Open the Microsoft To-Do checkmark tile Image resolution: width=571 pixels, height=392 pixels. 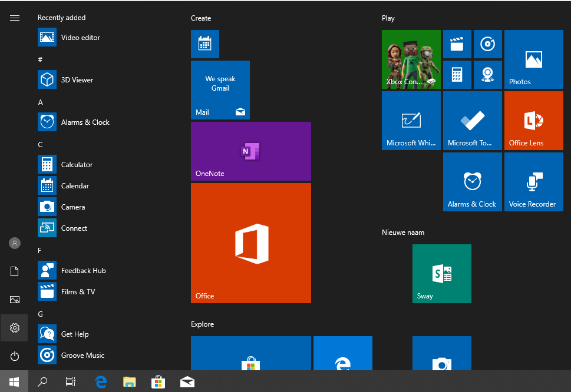473,120
